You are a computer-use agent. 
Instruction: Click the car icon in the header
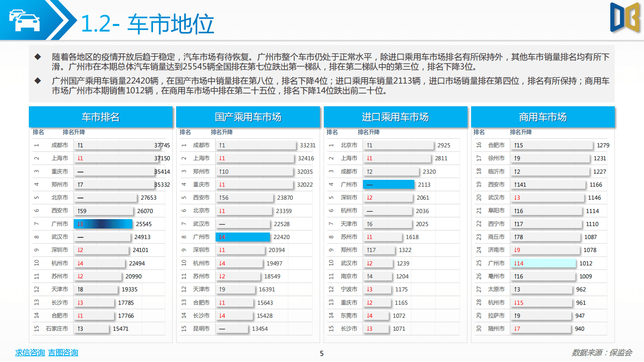[24, 20]
